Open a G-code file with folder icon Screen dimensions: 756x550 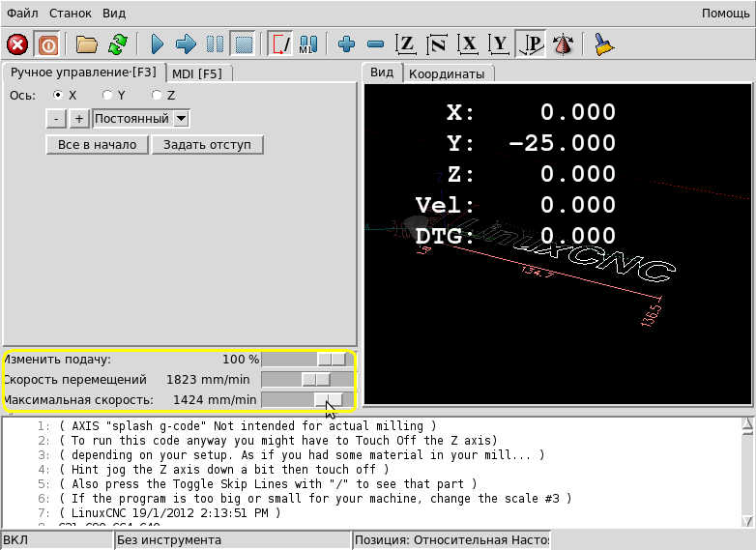(x=87, y=44)
